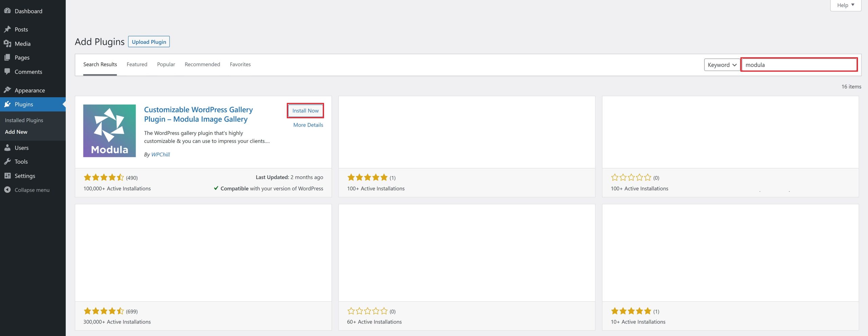The height and width of the screenshot is (336, 868).
Task: Click the Appearance paintbrush icon
Action: [x=7, y=90]
